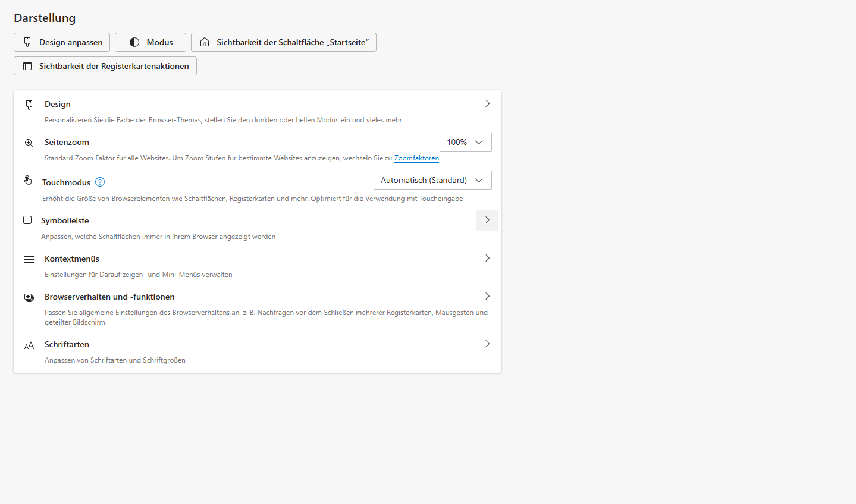Click the Seitenzoom magnifier icon

(29, 143)
